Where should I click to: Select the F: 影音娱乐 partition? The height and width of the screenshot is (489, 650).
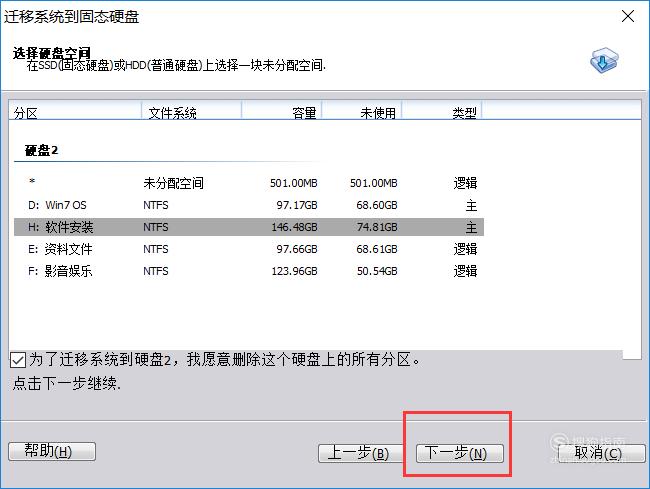tap(249, 271)
